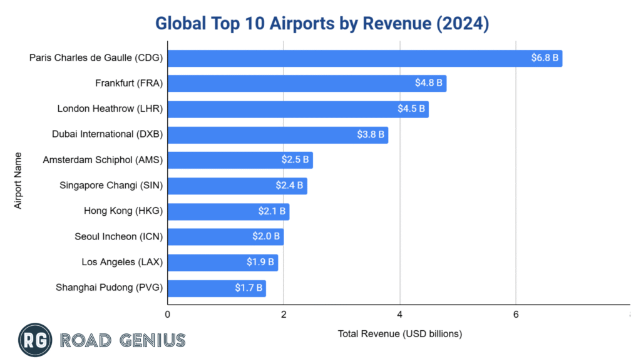Click the $1.7 B Shanghai Pudong data label
This screenshot has height=364, width=641.
pyautogui.click(x=249, y=288)
